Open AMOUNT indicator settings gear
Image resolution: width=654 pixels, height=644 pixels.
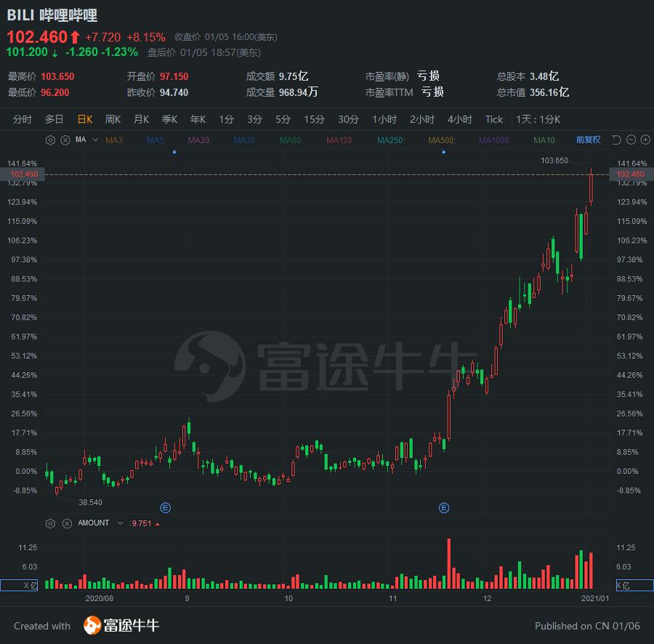coord(50,523)
